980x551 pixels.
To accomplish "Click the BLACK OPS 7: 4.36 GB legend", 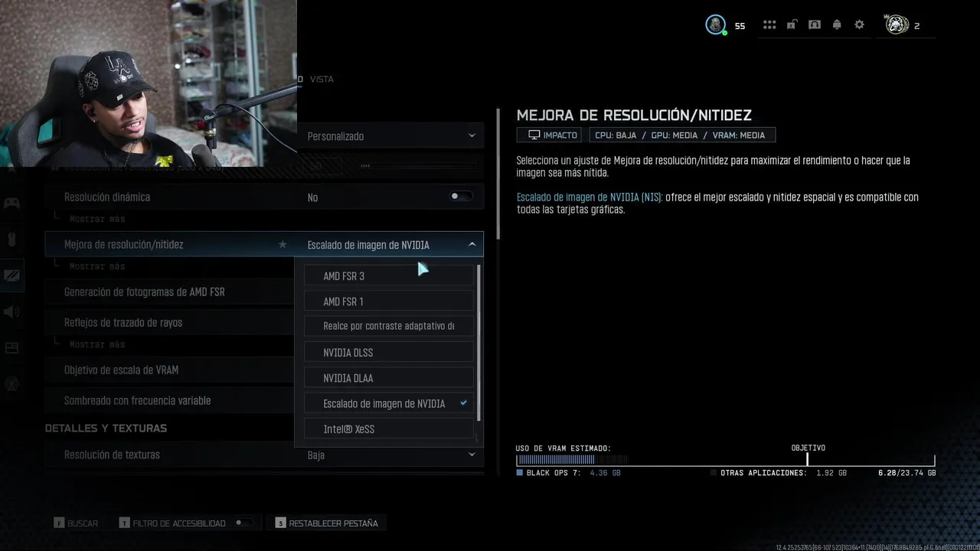I will [569, 473].
